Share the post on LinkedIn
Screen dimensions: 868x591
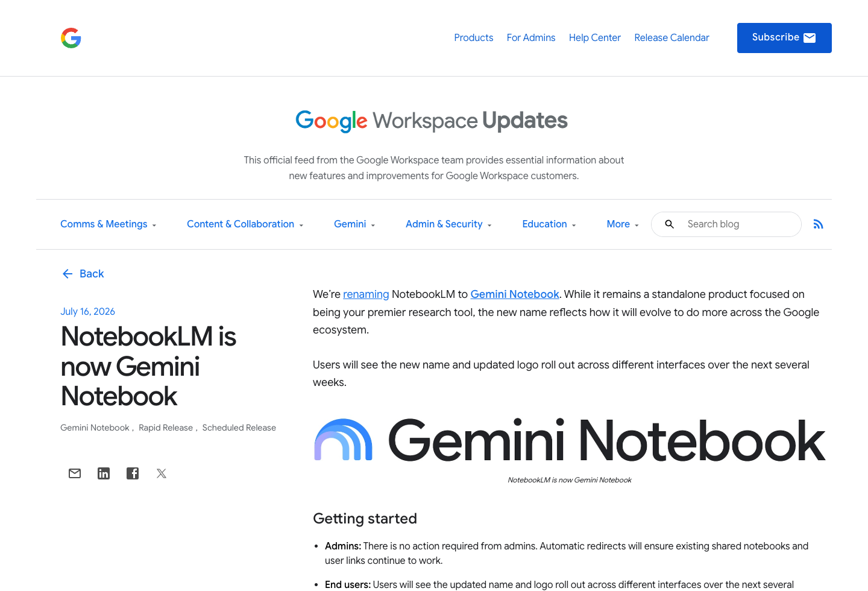click(104, 473)
